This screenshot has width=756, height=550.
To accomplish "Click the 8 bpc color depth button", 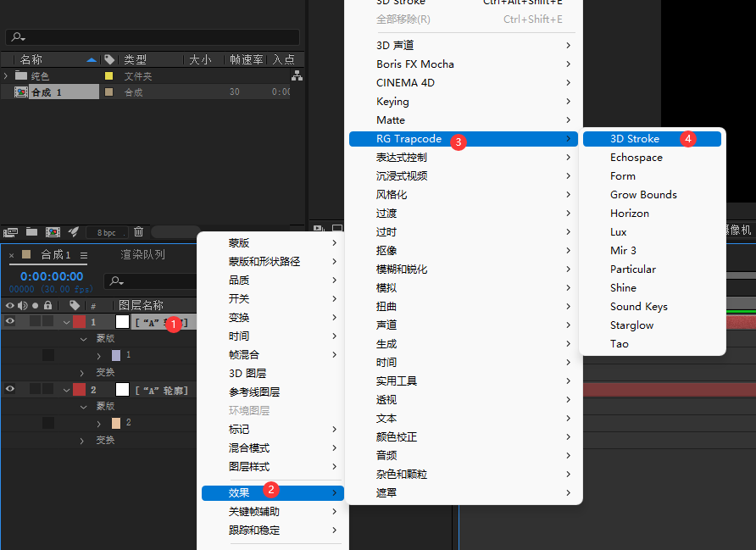I will click(x=107, y=233).
